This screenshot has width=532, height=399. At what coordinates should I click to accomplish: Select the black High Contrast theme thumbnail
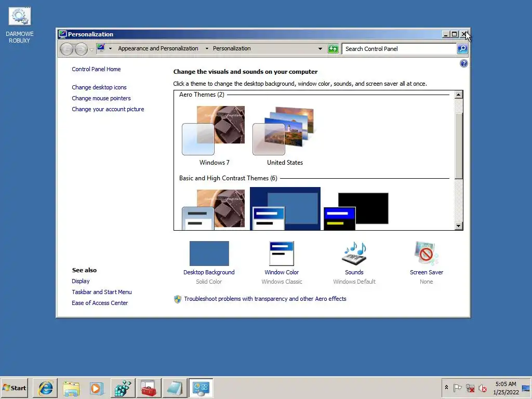click(x=356, y=210)
